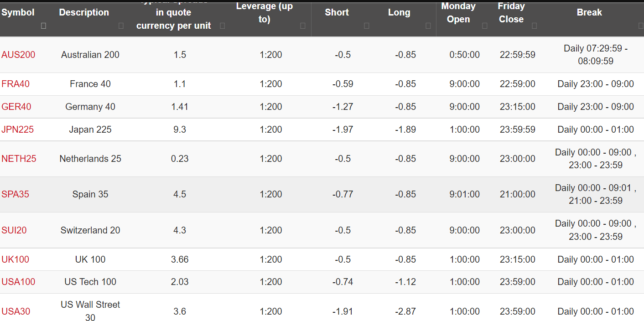Click the Leverage column sort icon
This screenshot has height=321, width=644.
pos(303,26)
